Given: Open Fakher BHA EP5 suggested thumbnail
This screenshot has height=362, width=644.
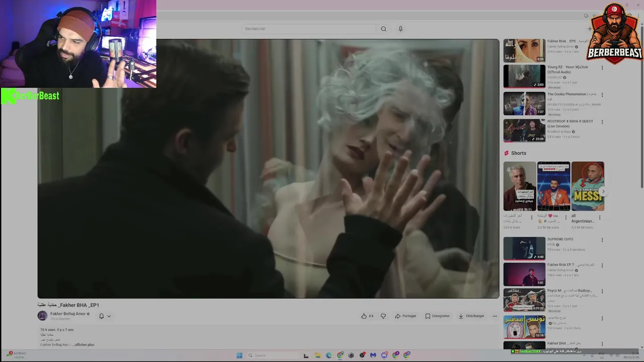Looking at the screenshot, I should pyautogui.click(x=524, y=50).
